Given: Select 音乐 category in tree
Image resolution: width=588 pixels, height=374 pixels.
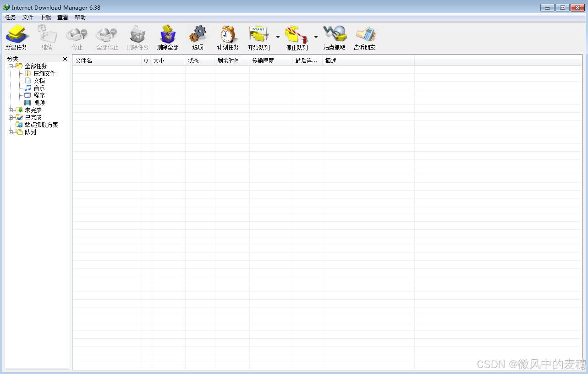Looking at the screenshot, I should (39, 88).
